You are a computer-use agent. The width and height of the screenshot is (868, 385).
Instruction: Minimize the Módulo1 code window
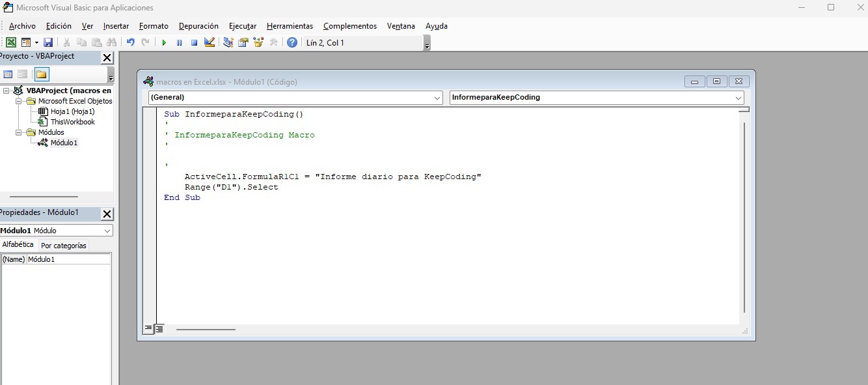(x=694, y=81)
